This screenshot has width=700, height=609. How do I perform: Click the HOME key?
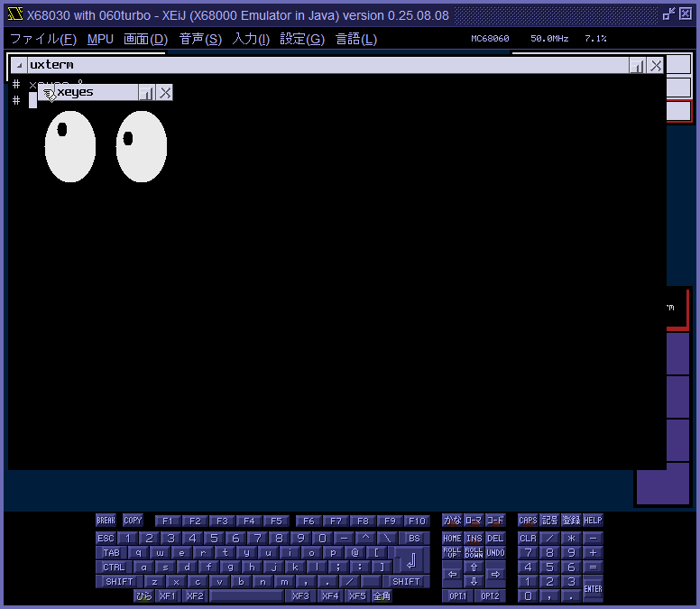pos(452,538)
